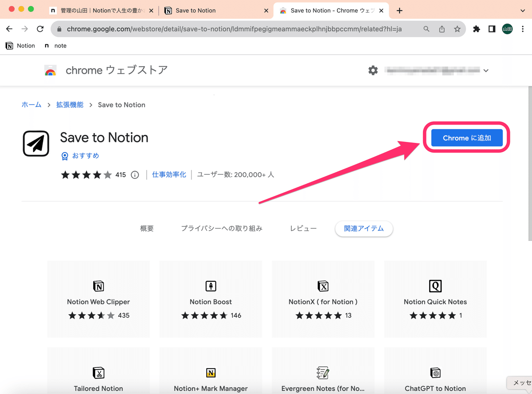
Task: Click the ChatGPT to Notion extension icon
Action: [x=435, y=373]
